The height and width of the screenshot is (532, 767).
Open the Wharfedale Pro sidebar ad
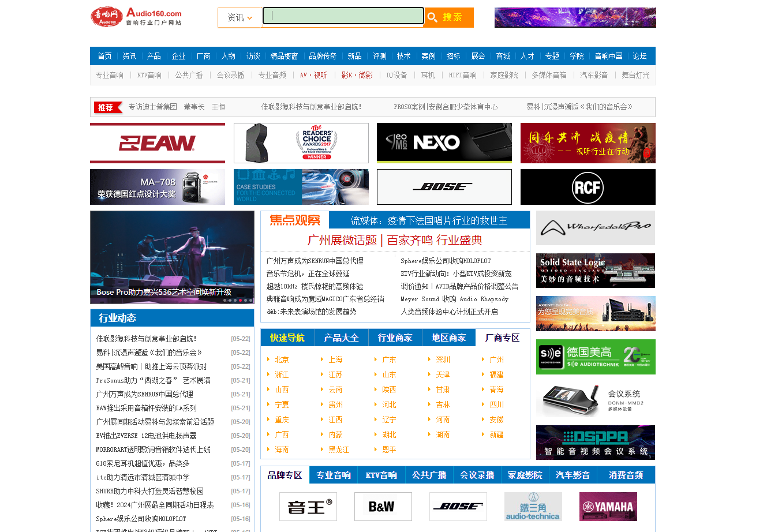tap(596, 228)
